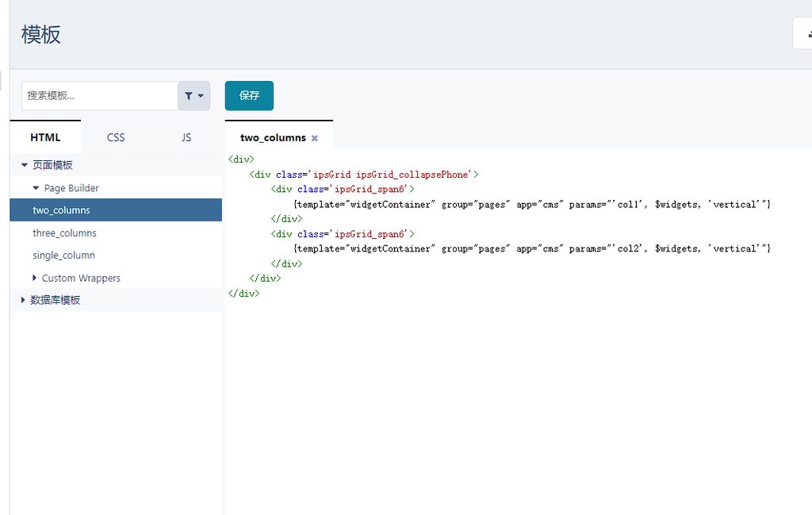The width and height of the screenshot is (812, 515).
Task: Switch to the JS tab
Action: click(186, 137)
